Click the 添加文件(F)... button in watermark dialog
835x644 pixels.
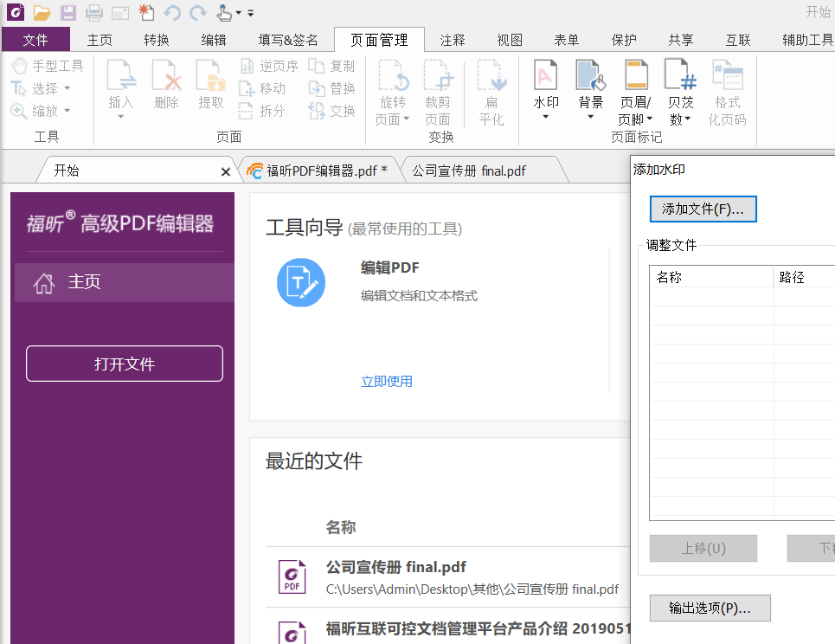(703, 209)
